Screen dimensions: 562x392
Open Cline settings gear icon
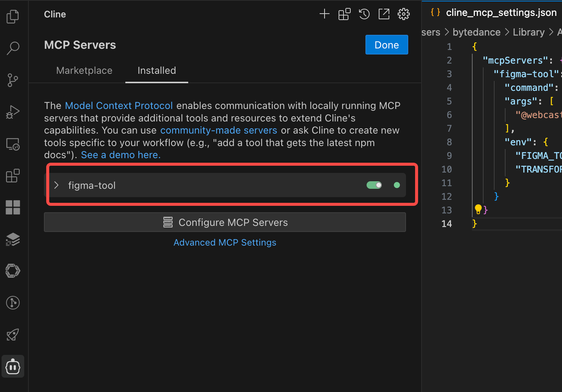click(404, 14)
